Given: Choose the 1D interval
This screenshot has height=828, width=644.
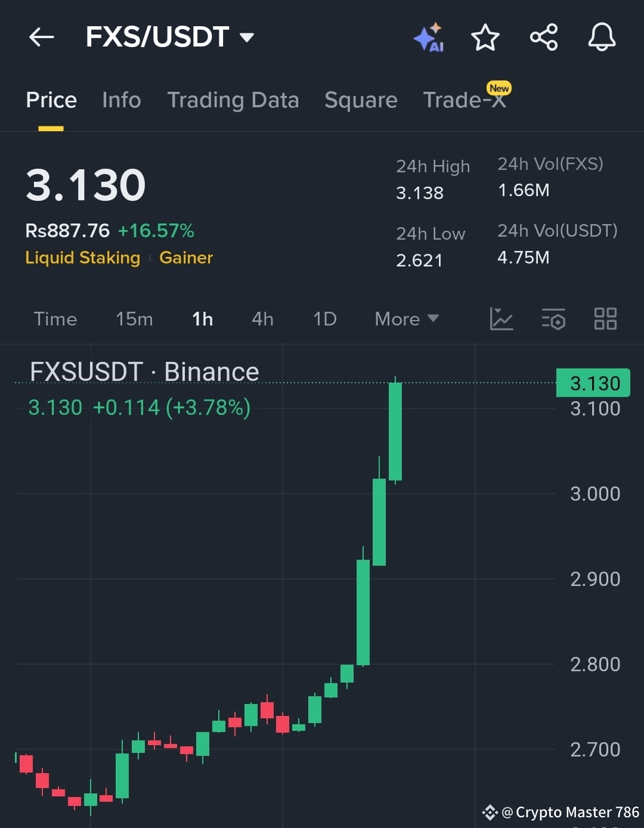Looking at the screenshot, I should (x=325, y=319).
